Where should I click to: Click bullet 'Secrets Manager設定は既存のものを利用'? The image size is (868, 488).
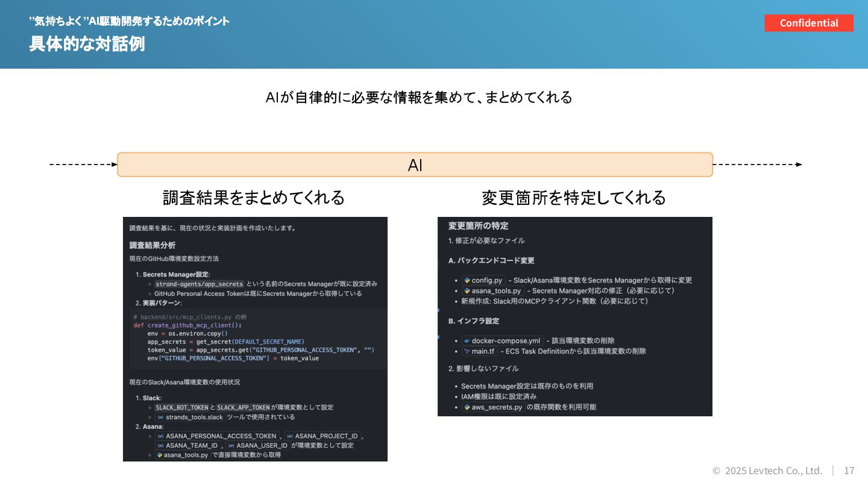click(527, 386)
